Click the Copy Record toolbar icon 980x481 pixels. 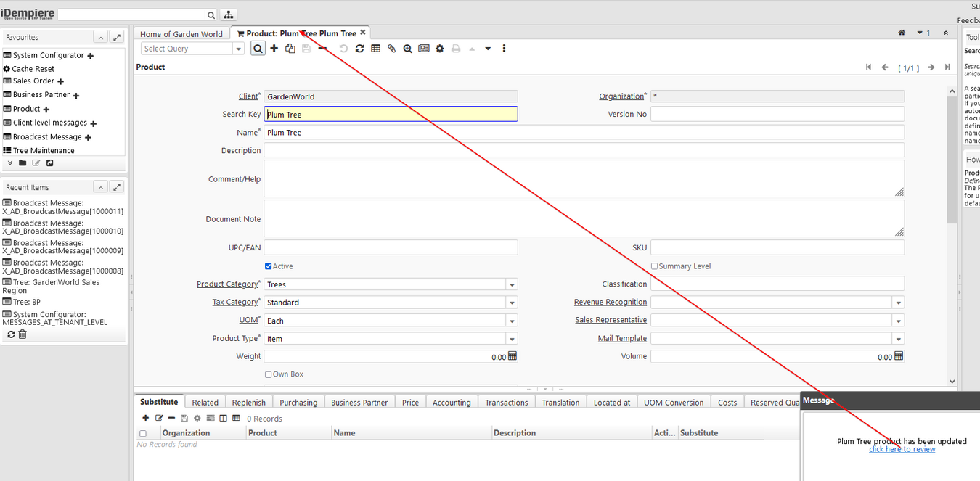tap(290, 49)
